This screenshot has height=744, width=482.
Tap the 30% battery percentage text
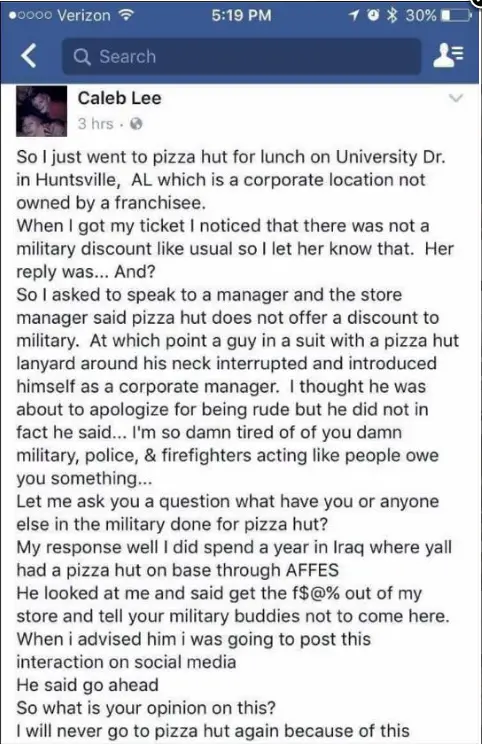pos(420,16)
